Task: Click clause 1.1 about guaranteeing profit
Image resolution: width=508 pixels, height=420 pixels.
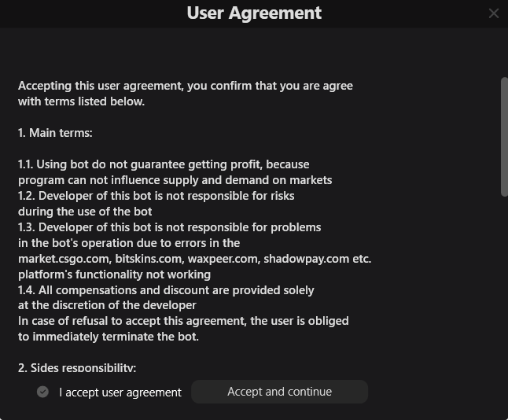Action: (x=164, y=164)
